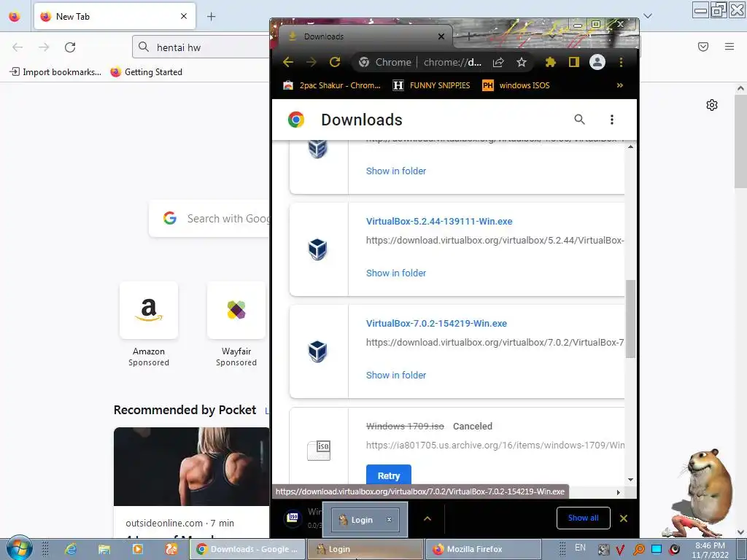Go back in the Chrome Downloads window
The height and width of the screenshot is (560, 747).
click(x=287, y=62)
